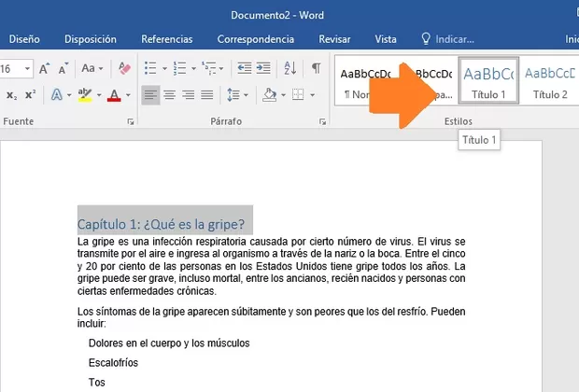The height and width of the screenshot is (392, 579).
Task: Expand bullet style dropdown arrow
Action: point(164,69)
